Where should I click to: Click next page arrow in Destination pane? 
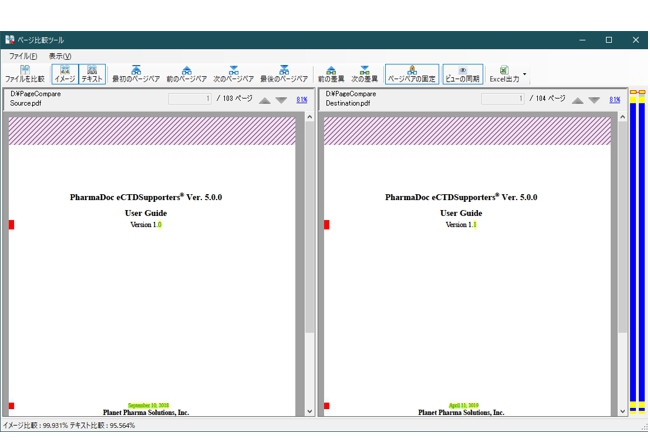pos(594,100)
